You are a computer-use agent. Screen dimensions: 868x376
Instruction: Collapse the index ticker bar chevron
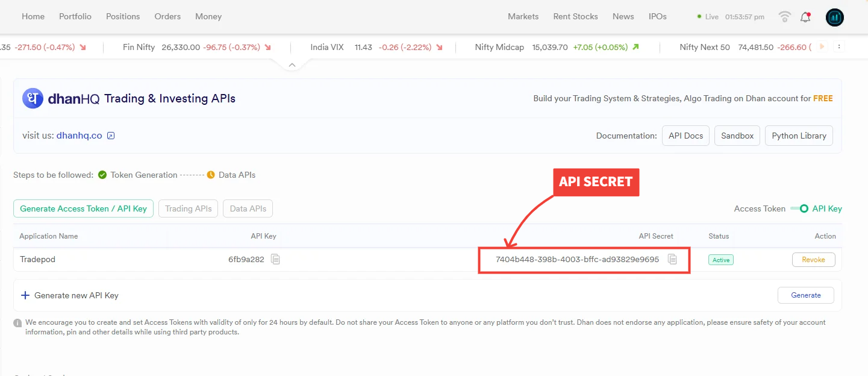point(292,64)
